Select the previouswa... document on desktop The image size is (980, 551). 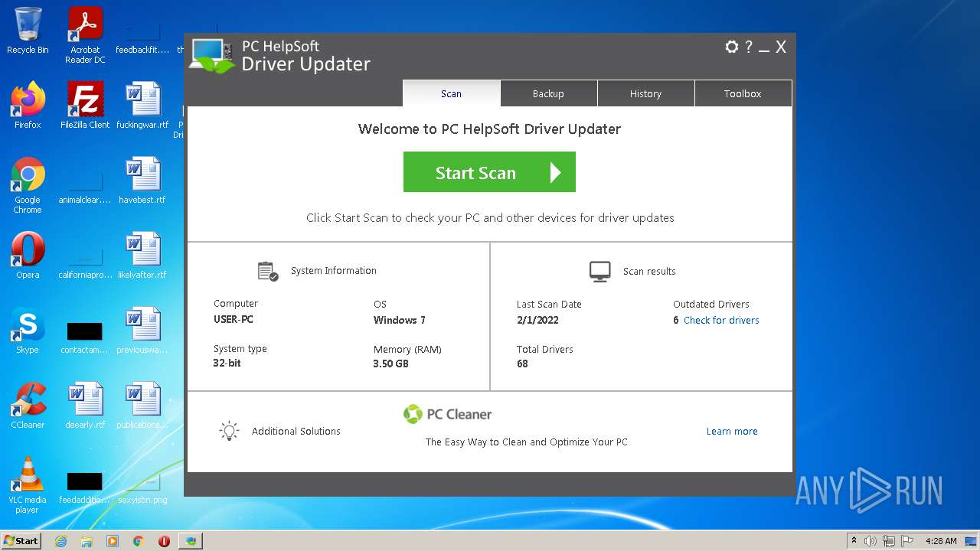pos(142,331)
